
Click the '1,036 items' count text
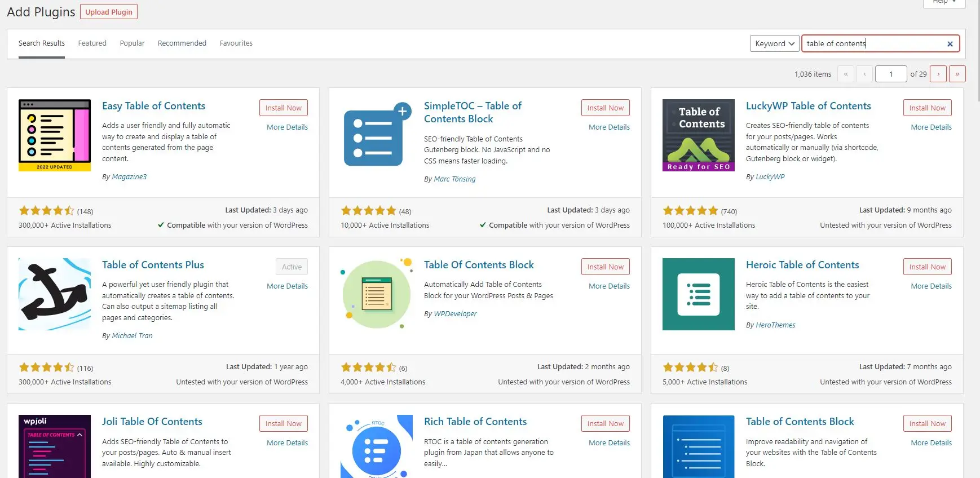[x=813, y=74]
